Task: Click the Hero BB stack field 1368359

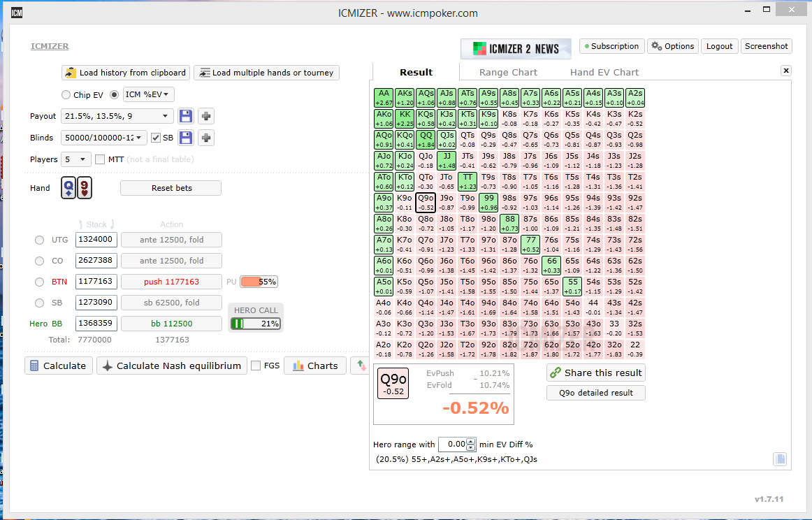Action: [96, 323]
